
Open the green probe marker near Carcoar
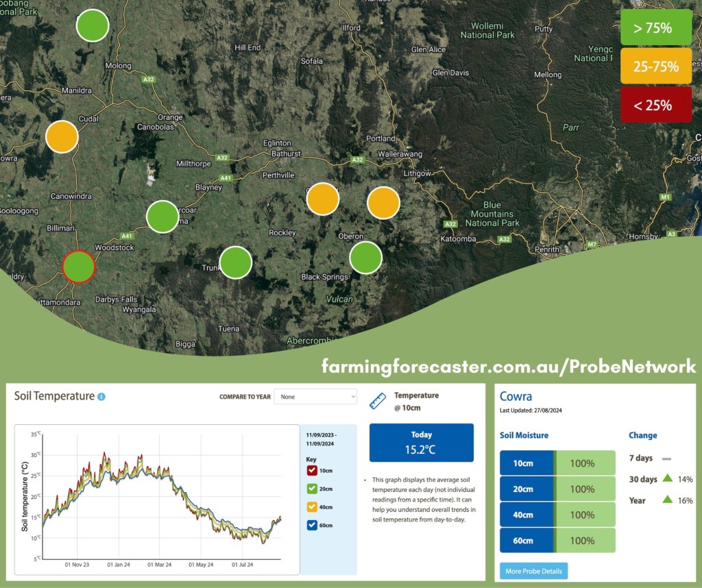[162, 217]
